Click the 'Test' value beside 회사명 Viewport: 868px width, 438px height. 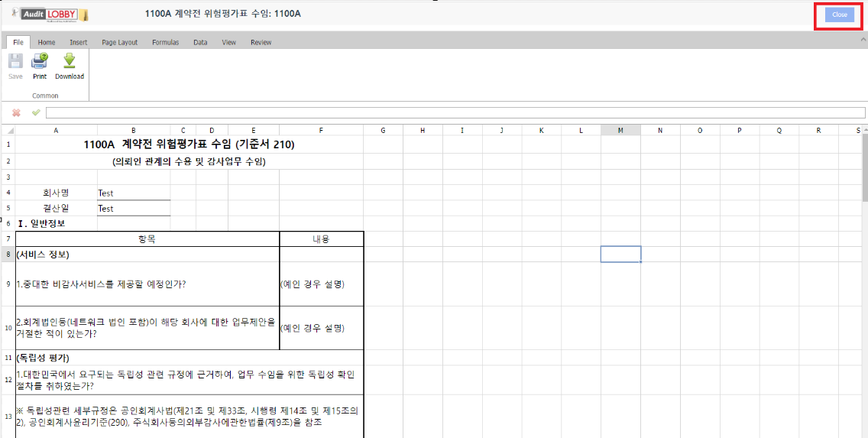click(x=134, y=193)
